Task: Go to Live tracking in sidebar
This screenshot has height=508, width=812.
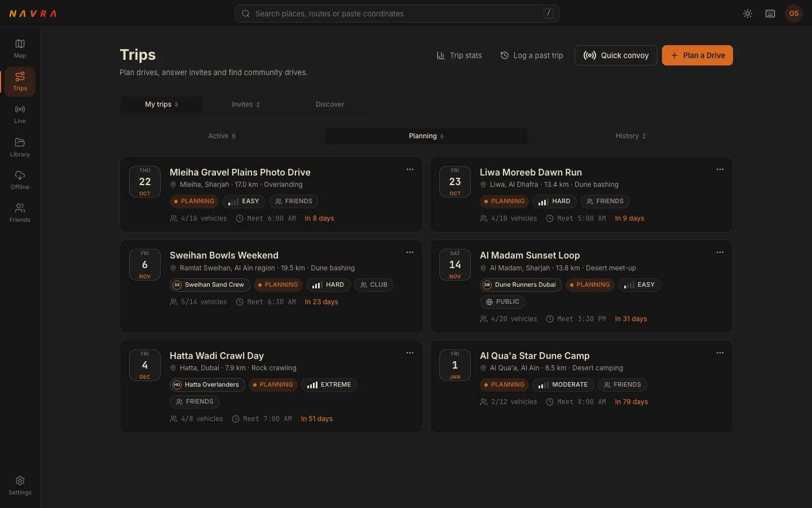Action: pyautogui.click(x=20, y=114)
